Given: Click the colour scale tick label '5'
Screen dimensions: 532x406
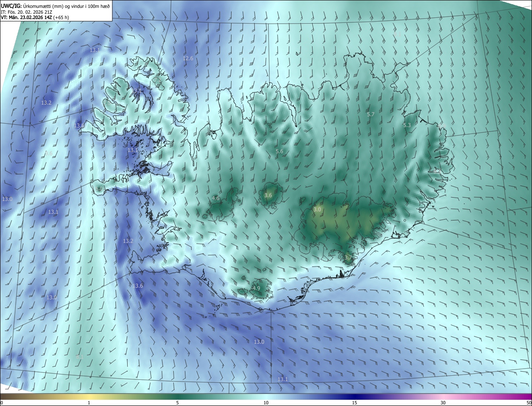Looking at the screenshot, I should click(x=177, y=403).
